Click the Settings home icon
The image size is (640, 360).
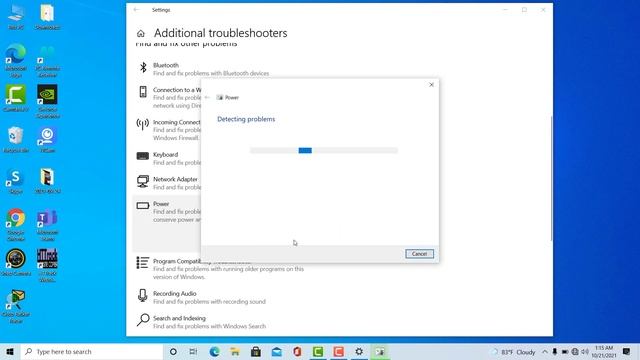[141, 33]
